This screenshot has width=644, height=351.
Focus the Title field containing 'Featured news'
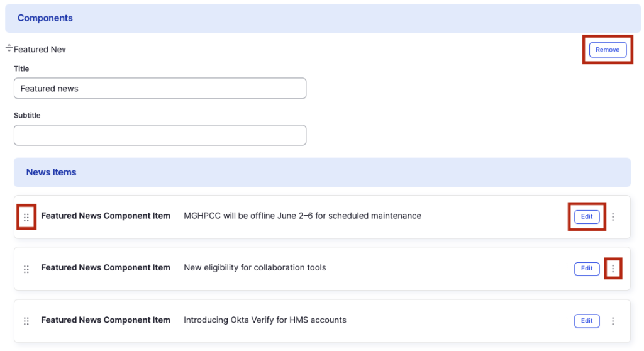point(160,89)
